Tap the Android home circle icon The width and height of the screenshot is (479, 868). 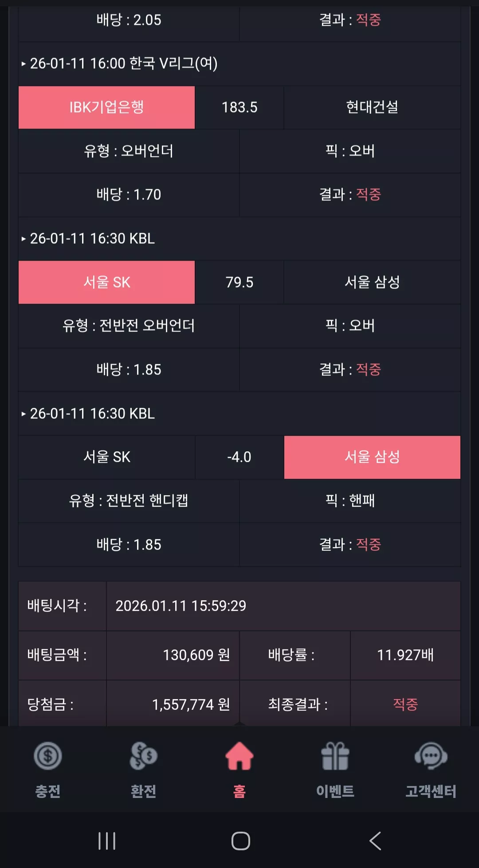tap(240, 841)
